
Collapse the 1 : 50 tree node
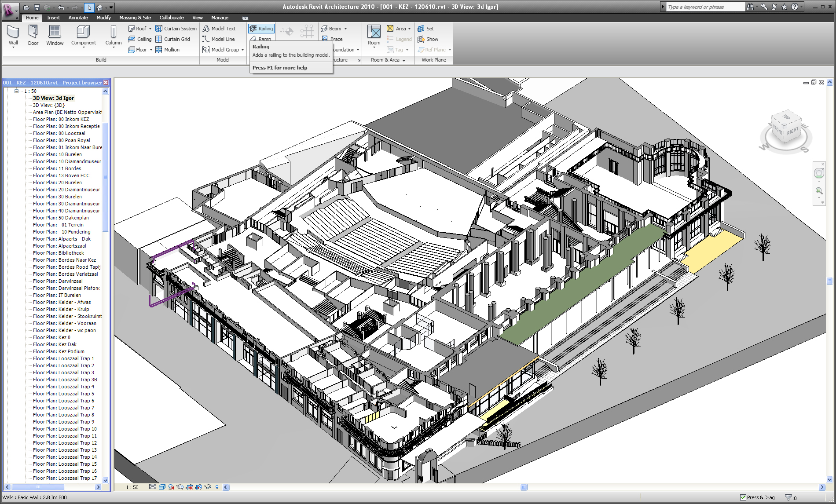pos(16,91)
